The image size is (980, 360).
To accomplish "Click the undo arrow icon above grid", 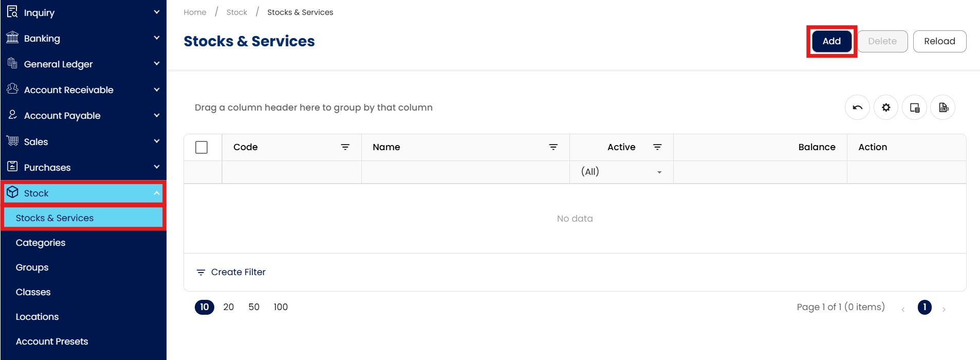I will coord(857,107).
